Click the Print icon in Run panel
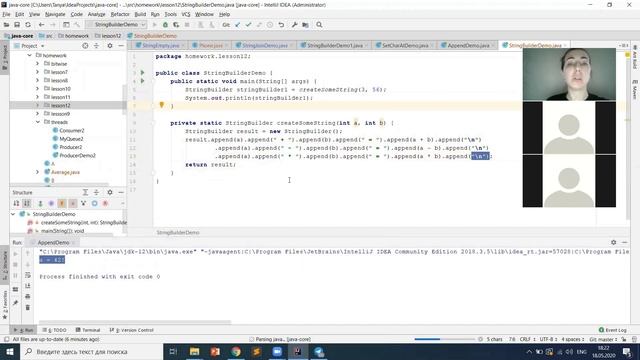 28,296
